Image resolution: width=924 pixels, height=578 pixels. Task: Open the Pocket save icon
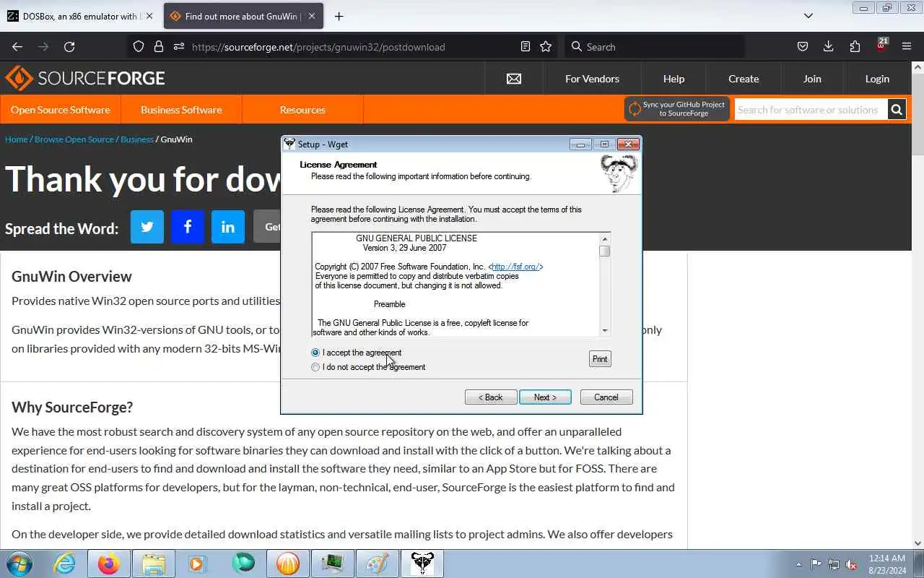click(x=803, y=46)
